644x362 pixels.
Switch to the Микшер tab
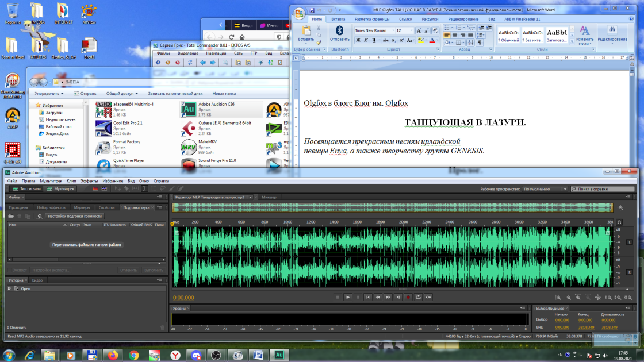[x=269, y=197]
